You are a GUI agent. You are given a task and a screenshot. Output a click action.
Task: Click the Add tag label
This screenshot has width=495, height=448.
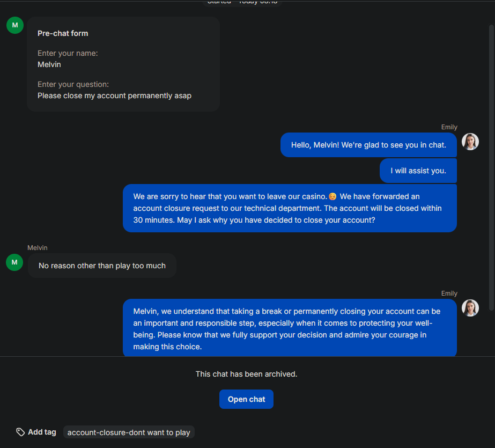click(42, 432)
